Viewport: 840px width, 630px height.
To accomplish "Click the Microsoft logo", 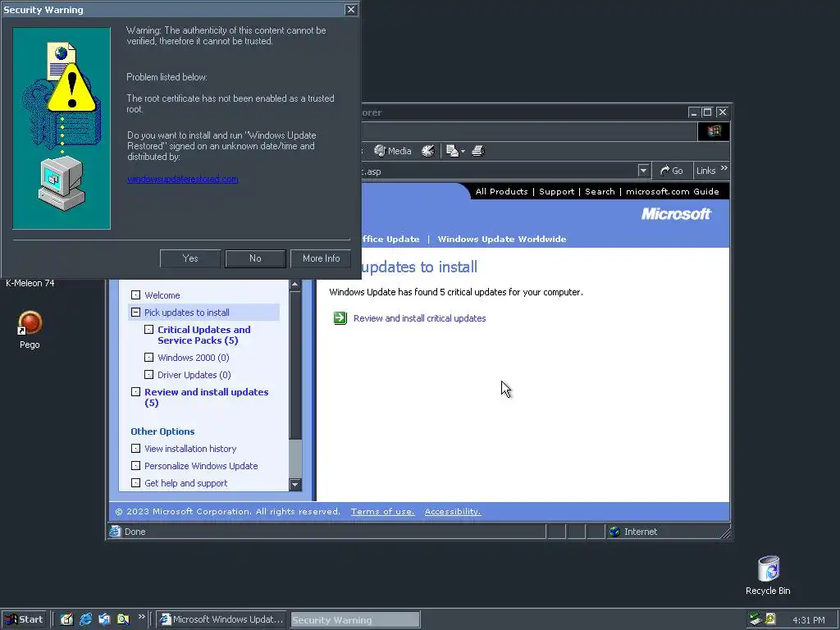I will pyautogui.click(x=676, y=214).
